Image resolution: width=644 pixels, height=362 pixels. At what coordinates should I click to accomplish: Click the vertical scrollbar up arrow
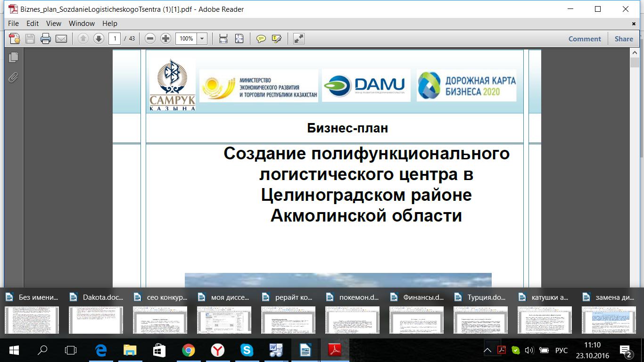tap(635, 53)
